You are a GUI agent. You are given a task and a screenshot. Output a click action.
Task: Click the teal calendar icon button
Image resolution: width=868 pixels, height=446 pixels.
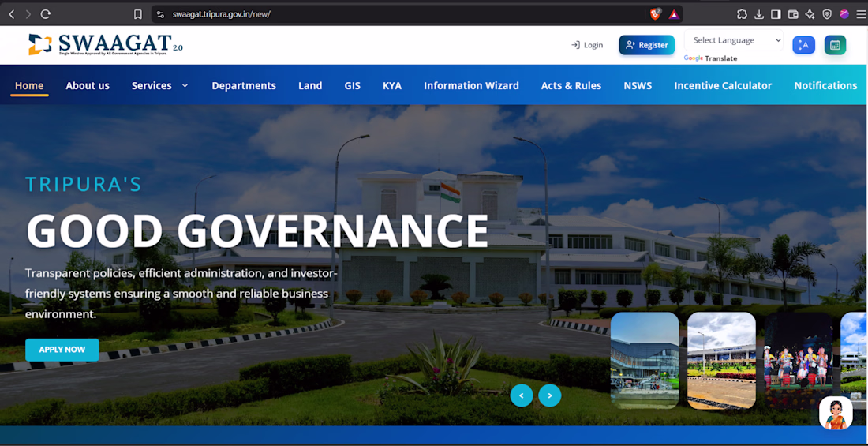click(x=835, y=45)
